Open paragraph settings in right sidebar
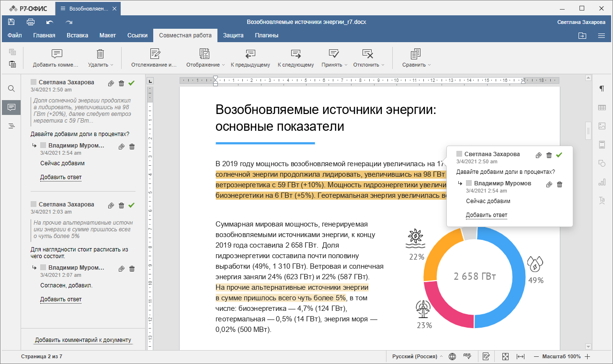Screen dimensions: 613x364 coord(602,89)
